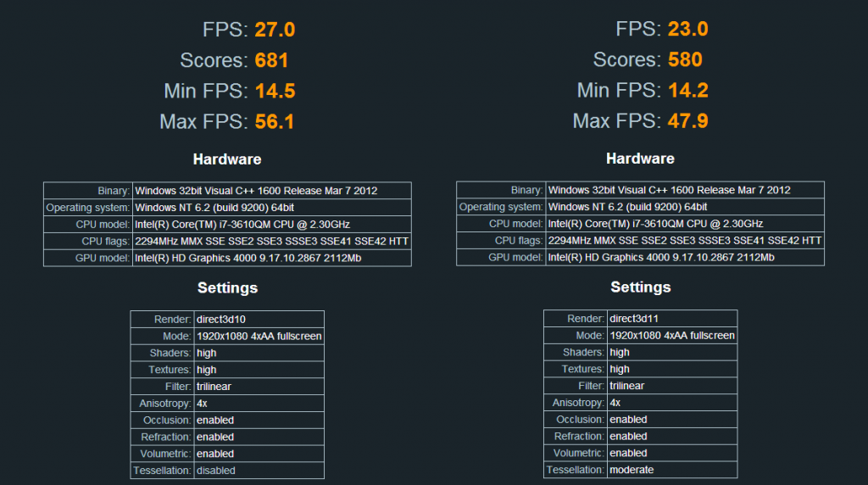Click the Settings heading above the direct3d10 table
This screenshot has width=868, height=485.
(227, 287)
